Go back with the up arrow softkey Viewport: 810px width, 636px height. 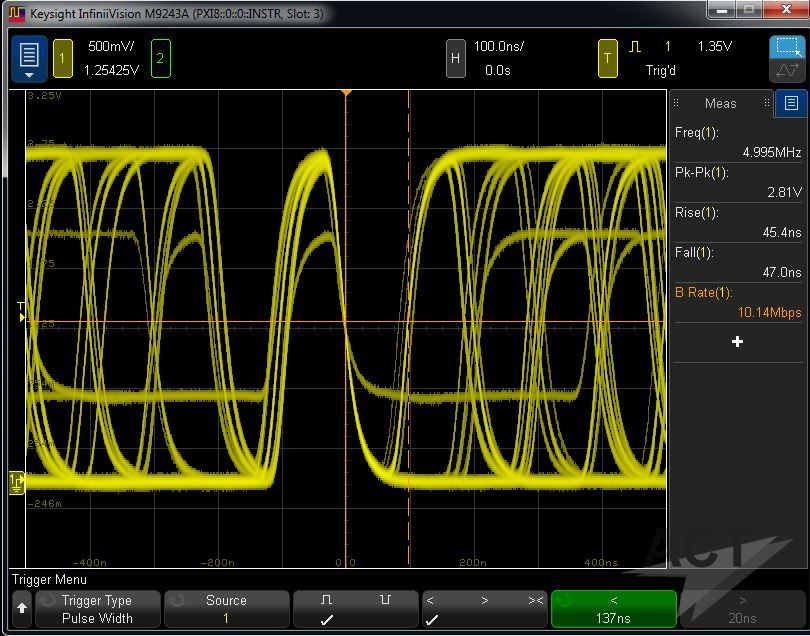(x=22, y=609)
